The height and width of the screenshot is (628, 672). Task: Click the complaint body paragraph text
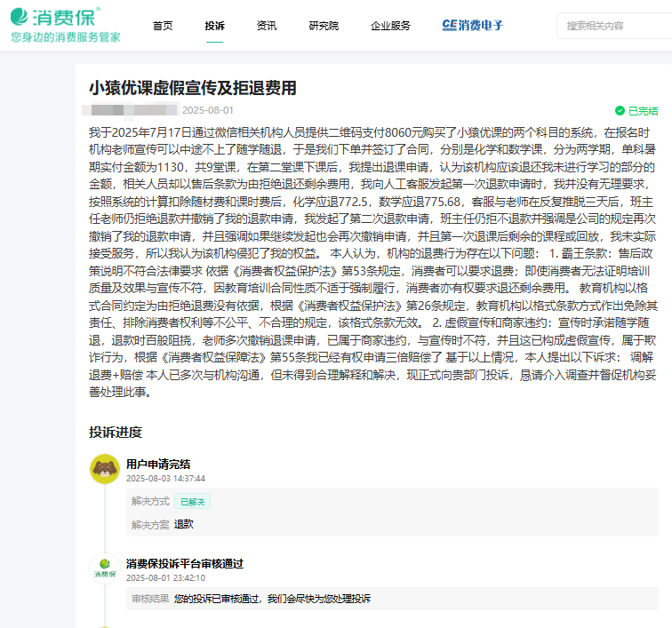click(372, 262)
